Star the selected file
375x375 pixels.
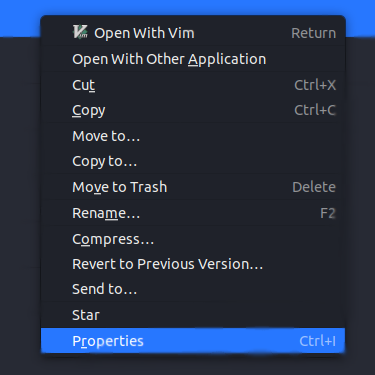193,315
